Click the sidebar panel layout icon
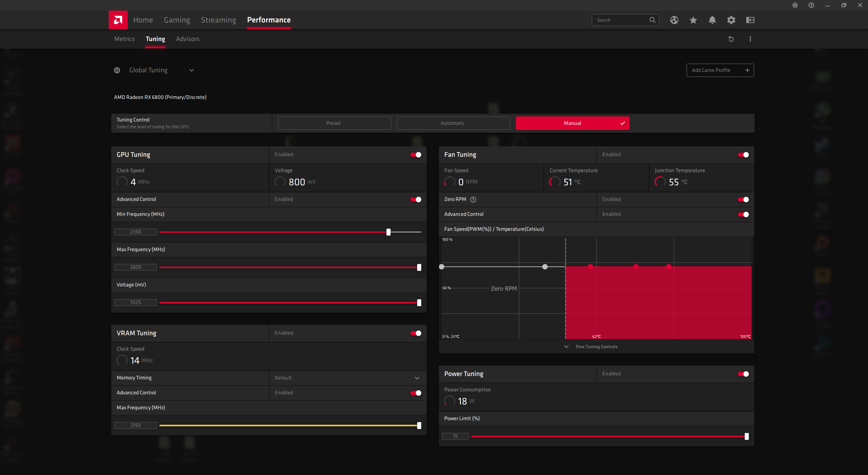 pos(750,20)
